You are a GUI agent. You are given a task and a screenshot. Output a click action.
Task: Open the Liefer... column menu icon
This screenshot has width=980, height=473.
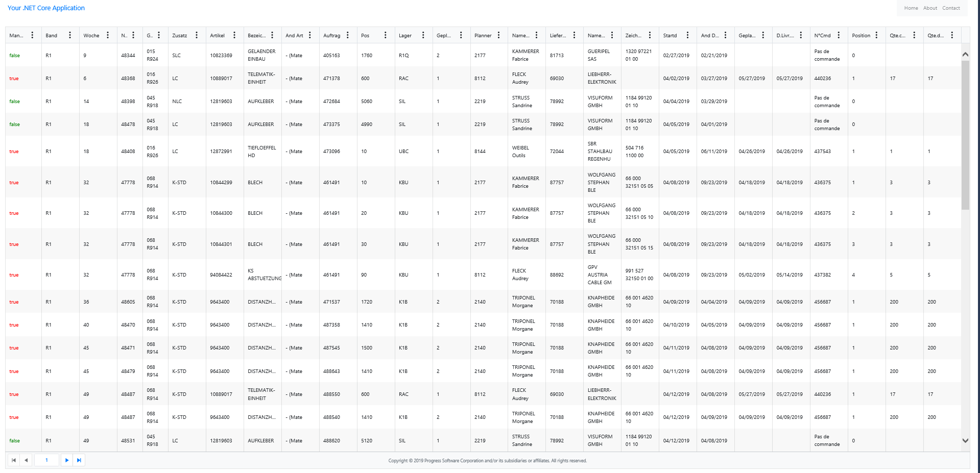(575, 35)
